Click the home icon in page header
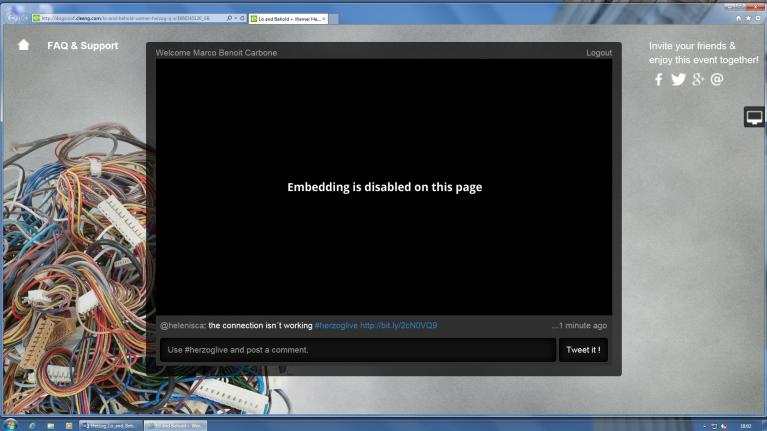This screenshot has height=431, width=767. [24, 46]
